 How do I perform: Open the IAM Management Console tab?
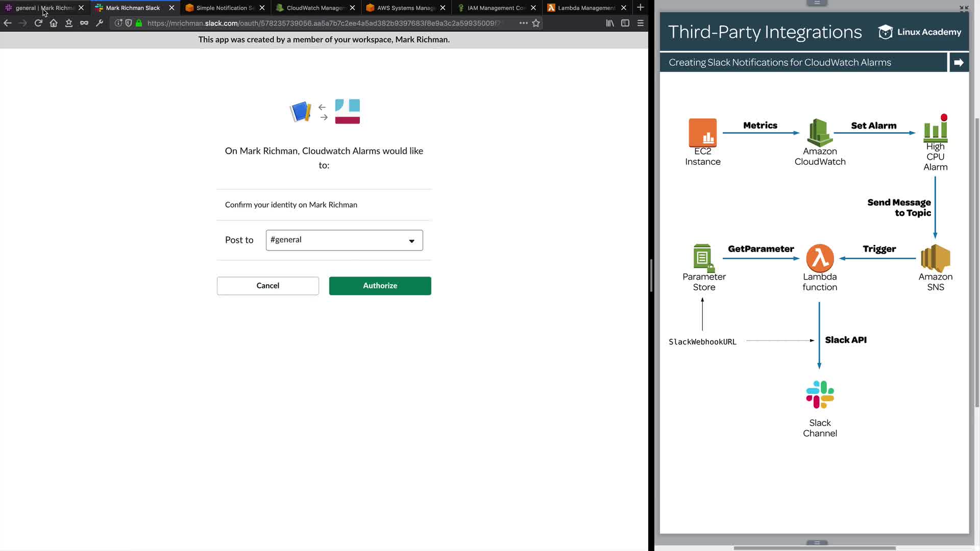coord(496,8)
